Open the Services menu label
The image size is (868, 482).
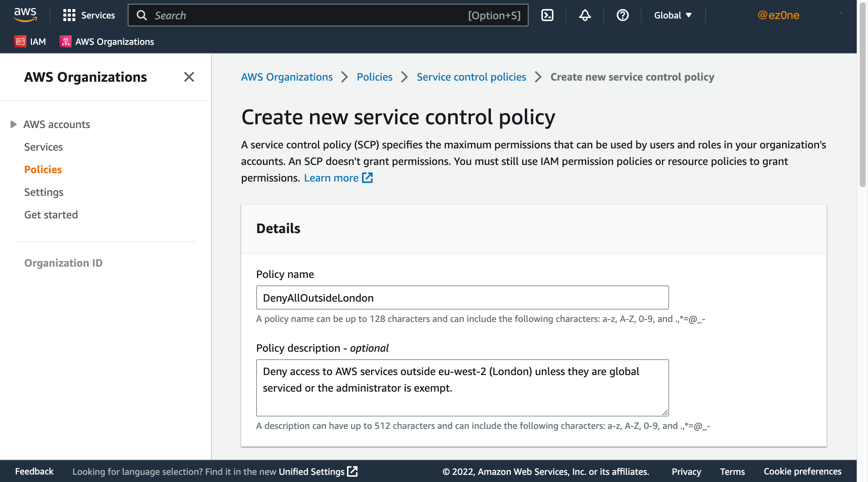(98, 15)
